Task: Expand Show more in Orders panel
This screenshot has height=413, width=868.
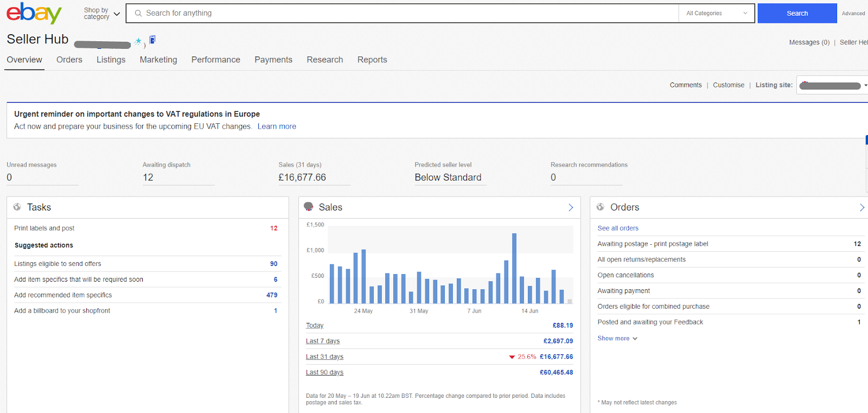Action: (617, 338)
